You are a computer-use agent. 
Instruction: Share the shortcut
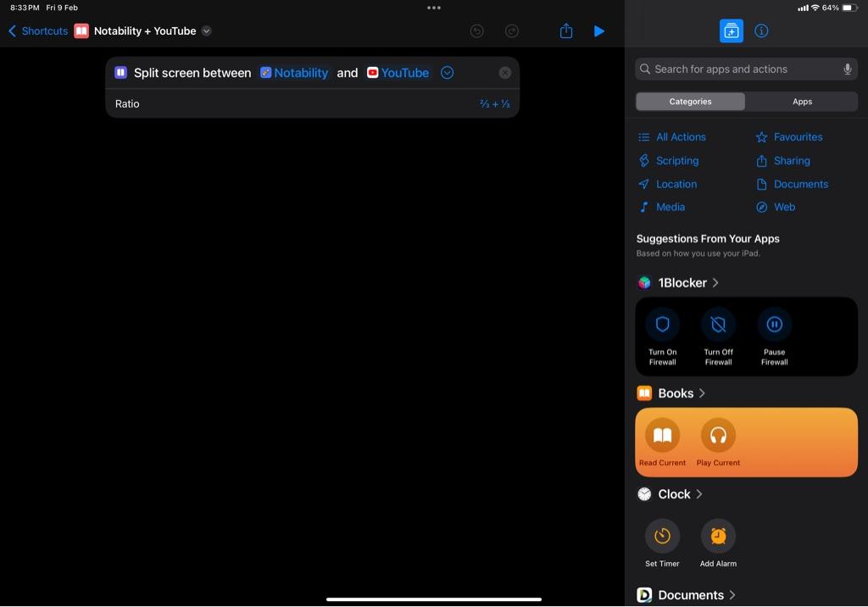tap(565, 31)
